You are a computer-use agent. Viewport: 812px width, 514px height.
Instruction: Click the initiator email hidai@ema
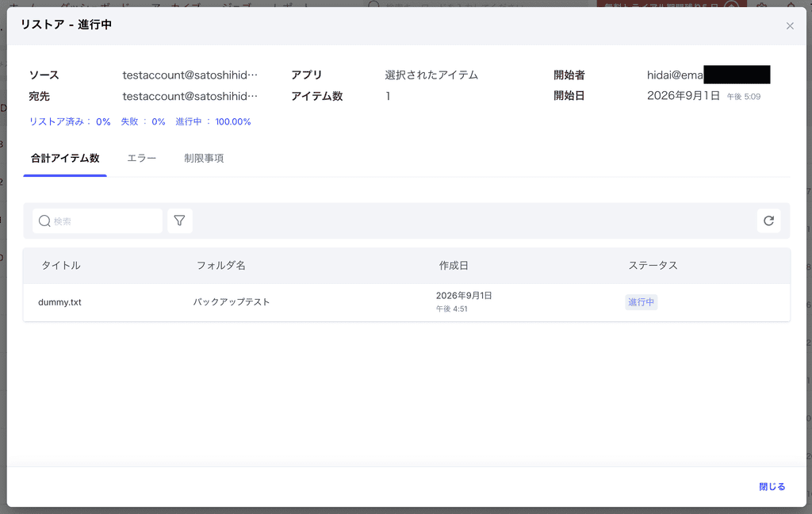[675, 75]
